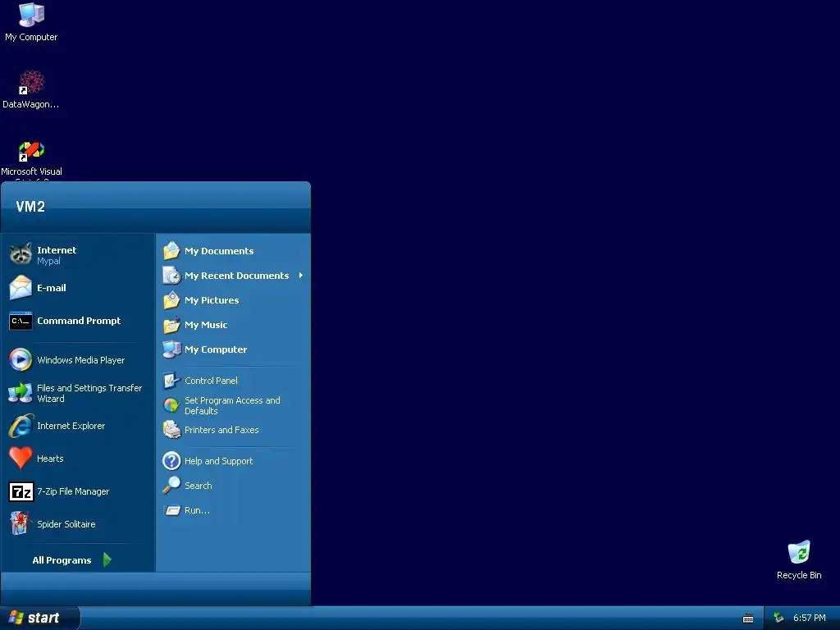The image size is (840, 630).
Task: Launch Command Prompt from its icon
Action: [x=21, y=321]
